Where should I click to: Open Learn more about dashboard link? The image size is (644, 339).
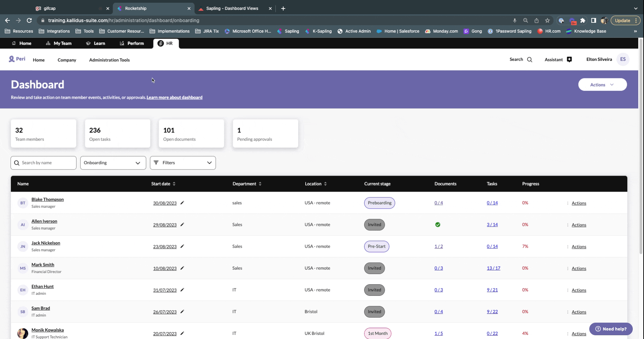[x=174, y=97]
